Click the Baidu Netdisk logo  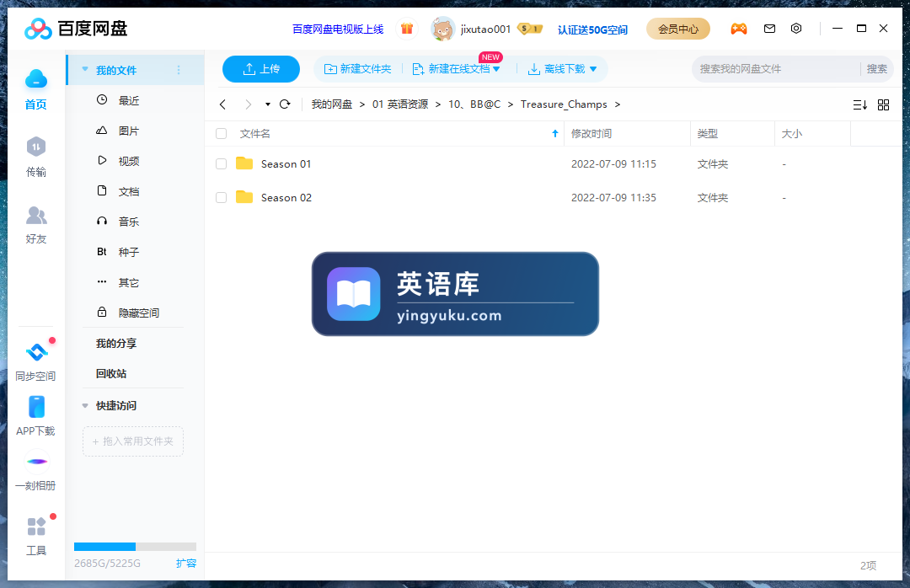click(76, 29)
